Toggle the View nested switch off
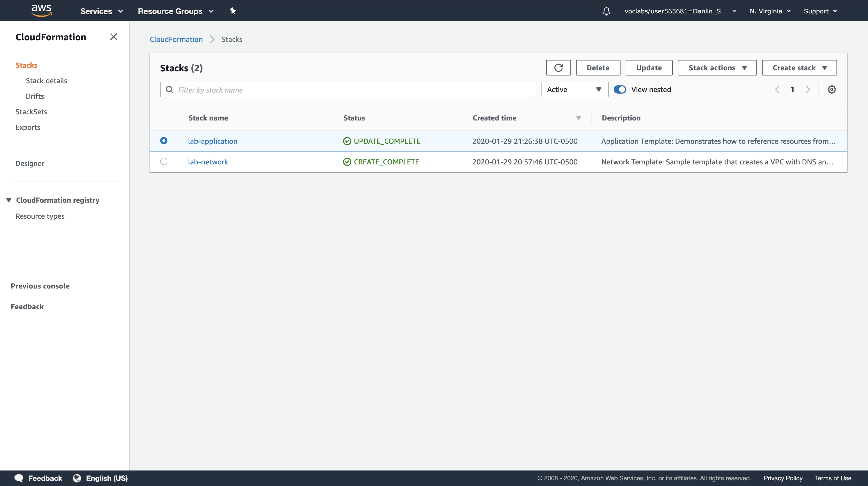Screen dimensions: 868x486 click(620, 89)
